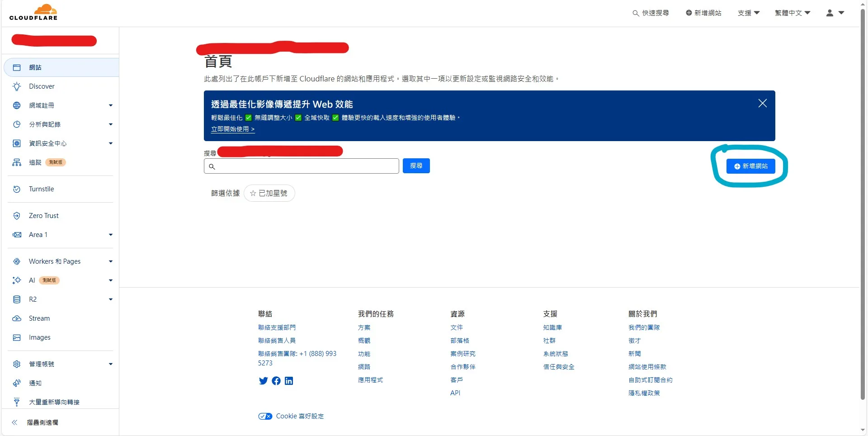This screenshot has width=868, height=436.
Task: Open the 我們的團隊 footer link
Action: (644, 327)
